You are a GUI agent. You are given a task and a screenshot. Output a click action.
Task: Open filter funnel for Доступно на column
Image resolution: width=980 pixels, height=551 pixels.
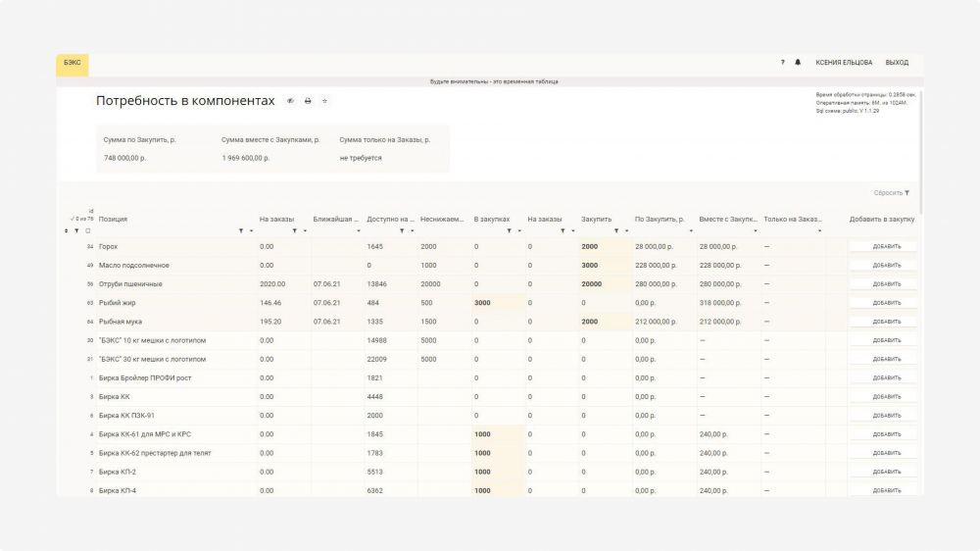[x=402, y=230]
